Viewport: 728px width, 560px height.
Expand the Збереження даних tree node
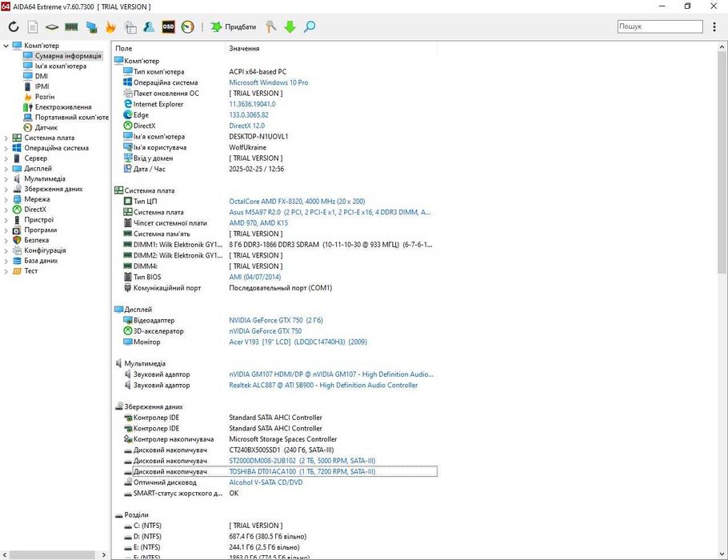pos(6,189)
